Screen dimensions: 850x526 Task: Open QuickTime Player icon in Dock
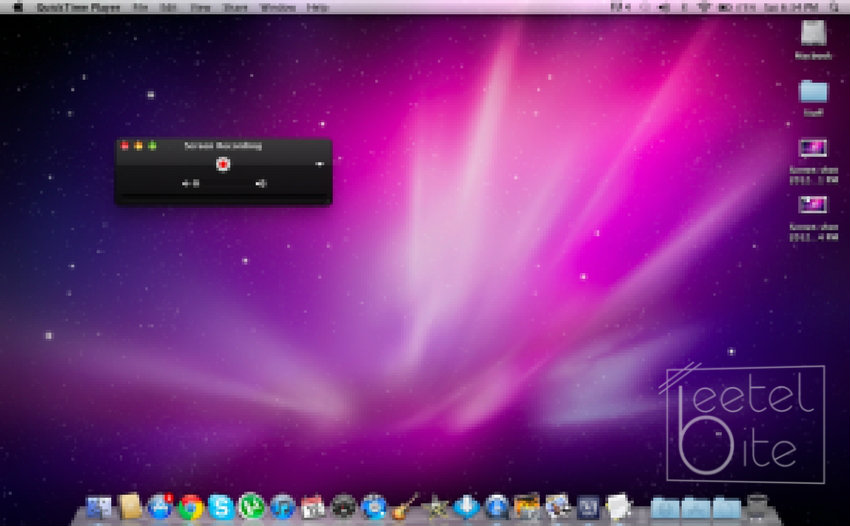click(497, 508)
